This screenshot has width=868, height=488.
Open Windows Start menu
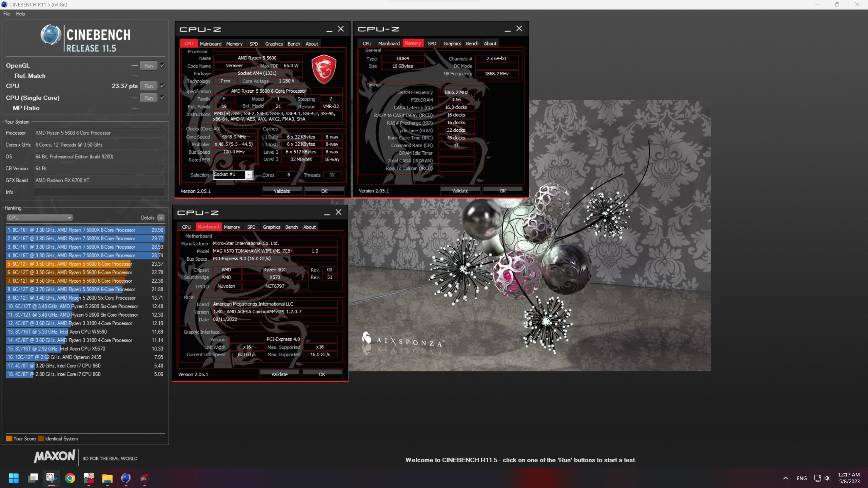point(14,478)
